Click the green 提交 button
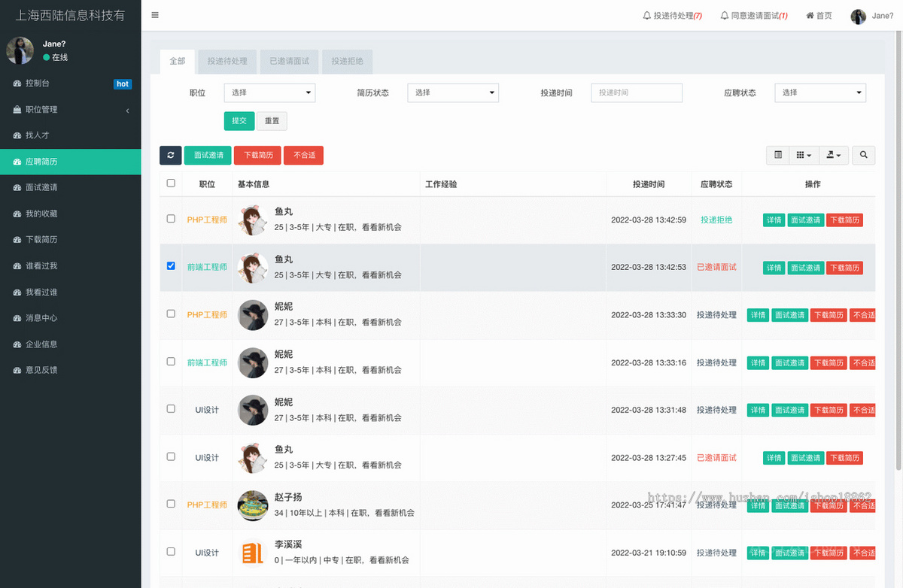 coord(239,120)
